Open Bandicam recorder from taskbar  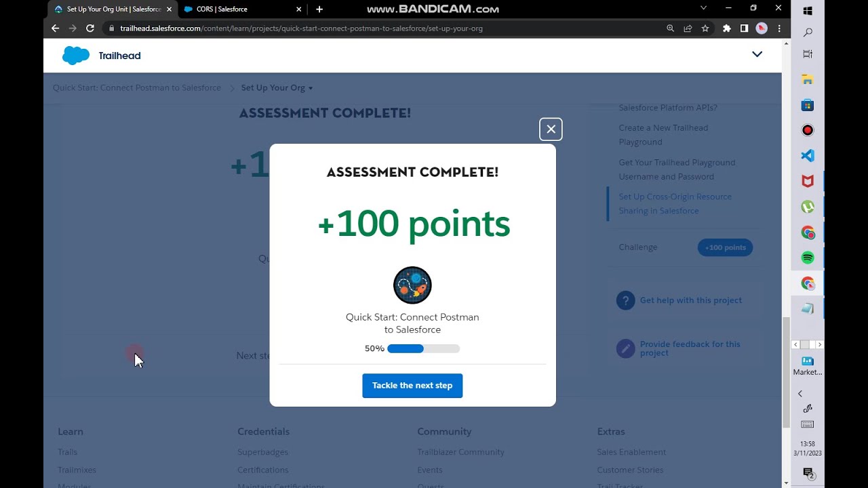(807, 130)
